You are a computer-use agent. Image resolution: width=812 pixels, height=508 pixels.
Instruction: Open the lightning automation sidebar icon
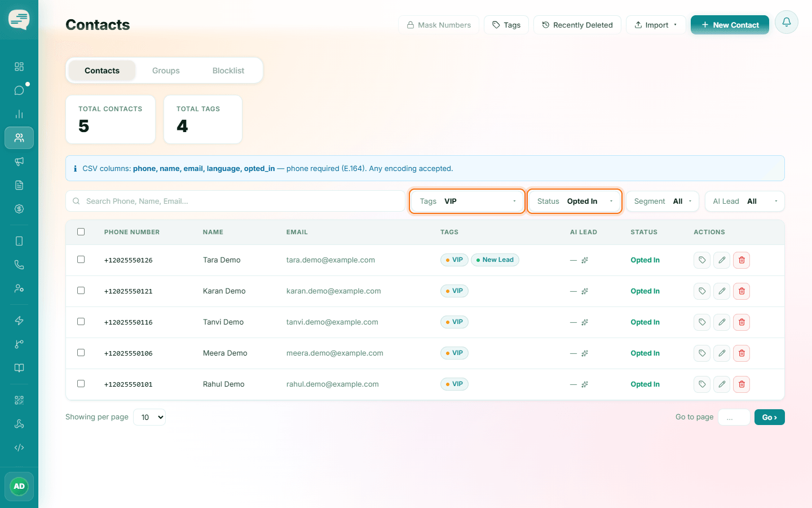[19, 321]
